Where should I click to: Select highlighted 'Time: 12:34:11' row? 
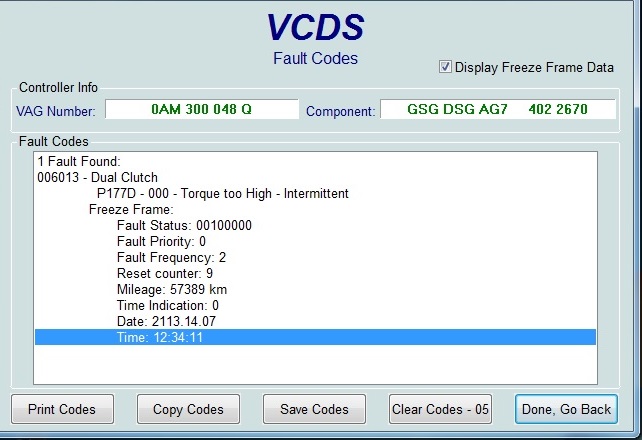pyautogui.click(x=315, y=337)
